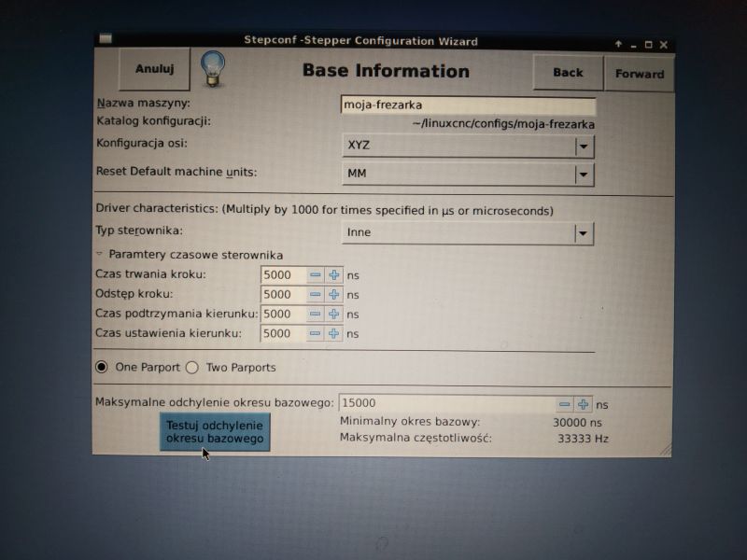Screen dimensions: 747x560
Task: Cancel the wizard with Anuluj
Action: coord(154,69)
